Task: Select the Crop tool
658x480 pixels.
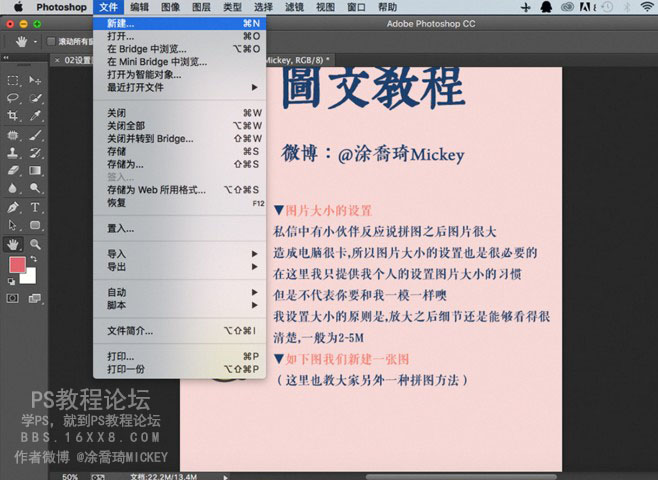Action: (x=13, y=115)
